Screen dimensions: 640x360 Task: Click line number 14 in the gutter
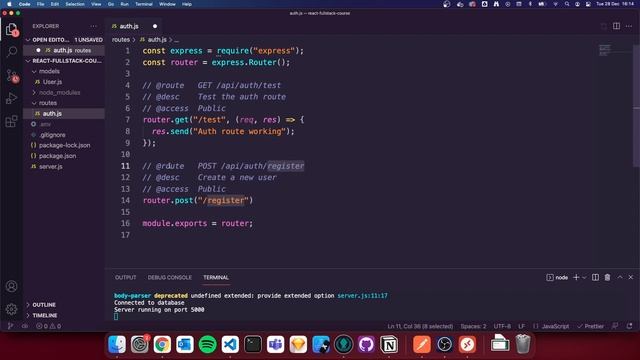point(125,200)
